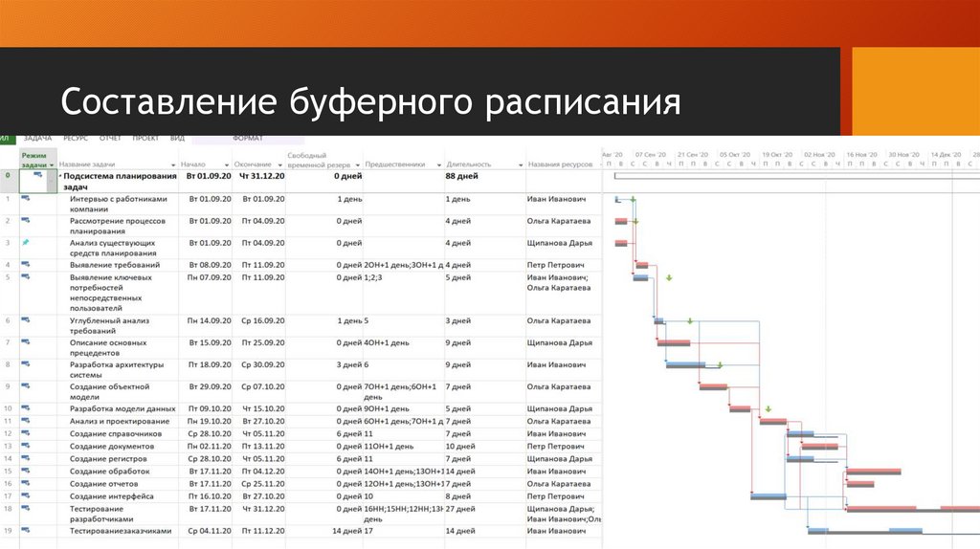The image size is (980, 549).
Task: Click finish date 'Пт 25.09.20'
Action: point(263,342)
